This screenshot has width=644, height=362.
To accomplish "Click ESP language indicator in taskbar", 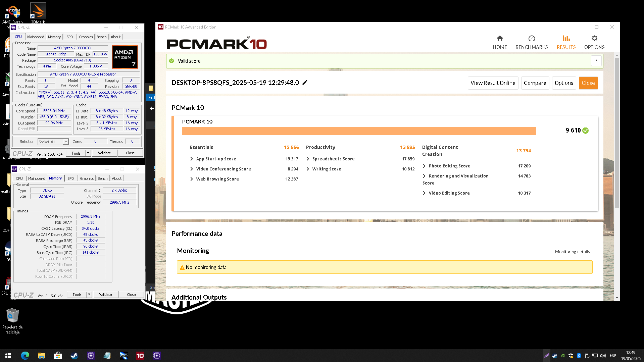I will click(x=613, y=355).
